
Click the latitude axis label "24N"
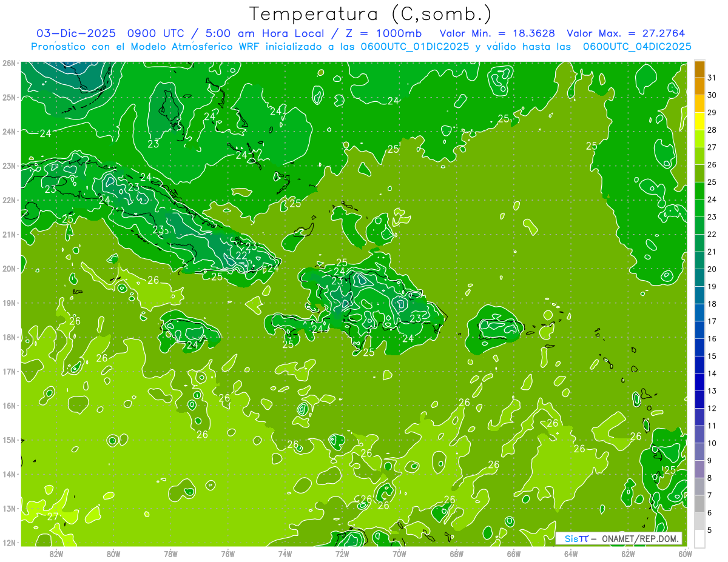pyautogui.click(x=8, y=132)
